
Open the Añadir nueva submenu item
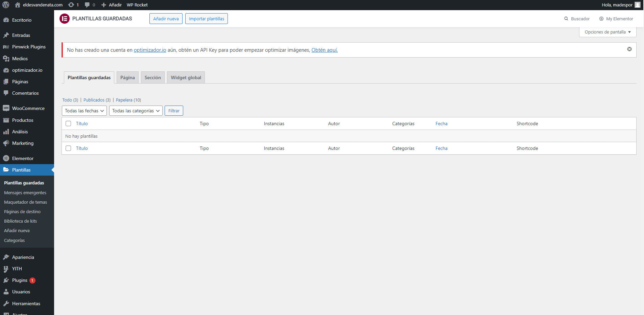[x=17, y=230]
